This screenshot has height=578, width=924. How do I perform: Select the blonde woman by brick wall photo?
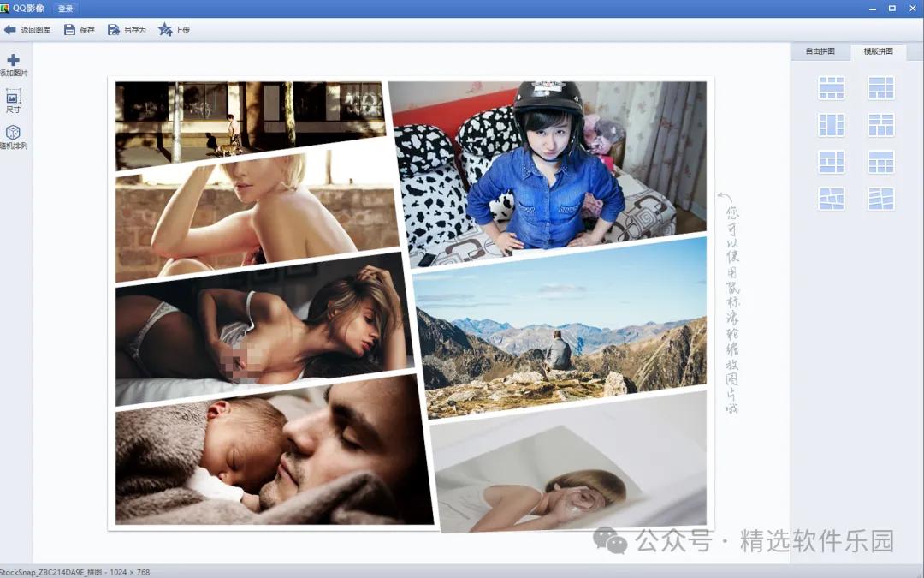pos(257,215)
